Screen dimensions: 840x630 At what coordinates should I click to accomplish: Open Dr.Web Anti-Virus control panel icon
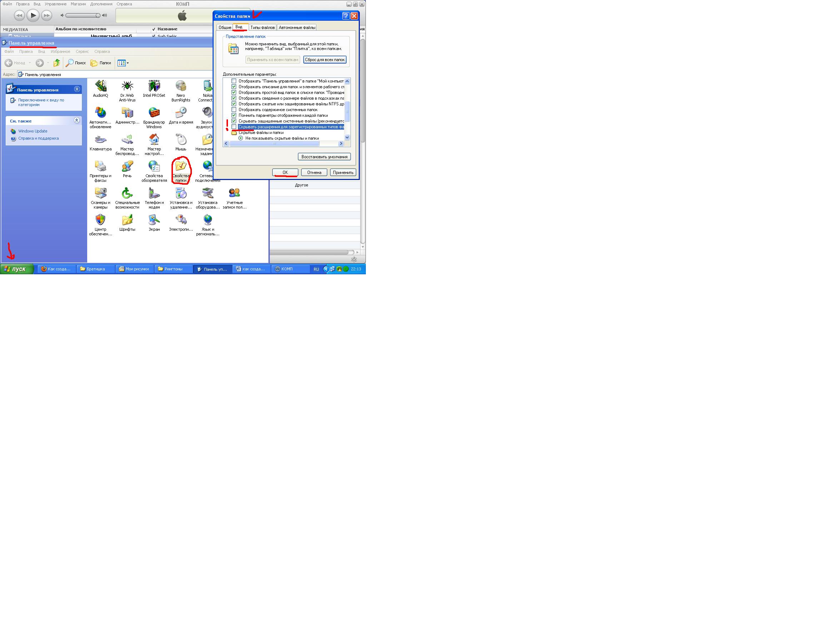pyautogui.click(x=127, y=86)
